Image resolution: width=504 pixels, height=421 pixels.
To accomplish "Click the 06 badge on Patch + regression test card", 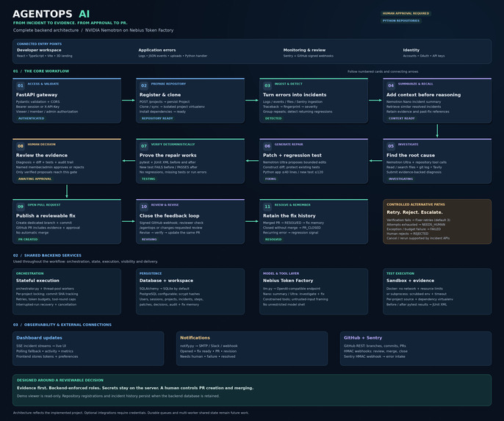I will tap(267, 146).
